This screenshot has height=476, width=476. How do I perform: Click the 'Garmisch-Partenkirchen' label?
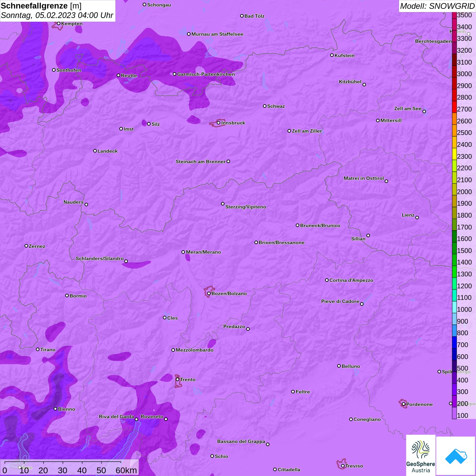click(x=206, y=74)
